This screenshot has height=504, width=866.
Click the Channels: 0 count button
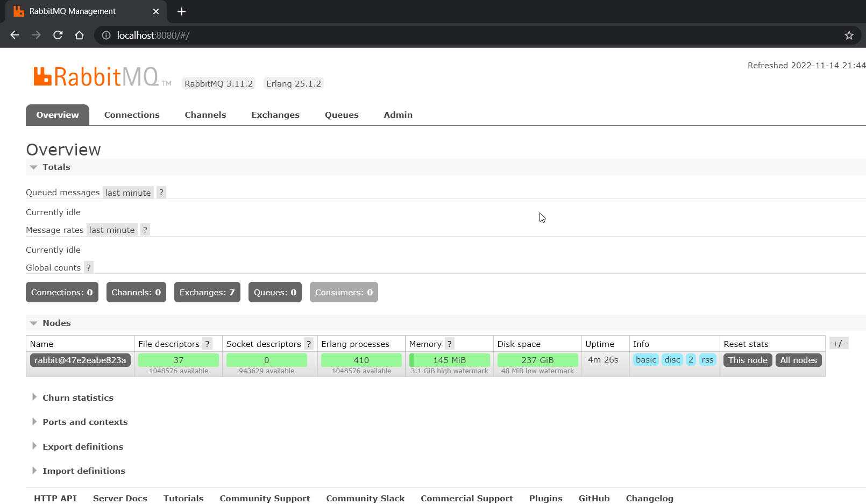136,292
